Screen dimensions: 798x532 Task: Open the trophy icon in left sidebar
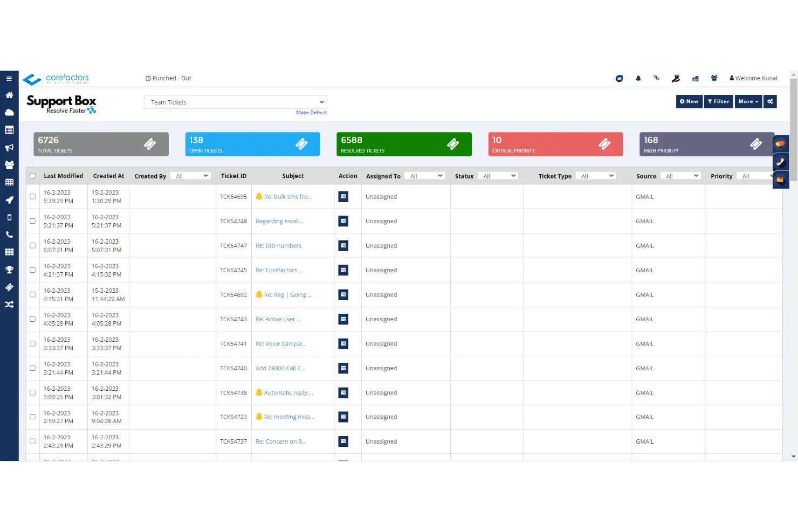(9, 270)
